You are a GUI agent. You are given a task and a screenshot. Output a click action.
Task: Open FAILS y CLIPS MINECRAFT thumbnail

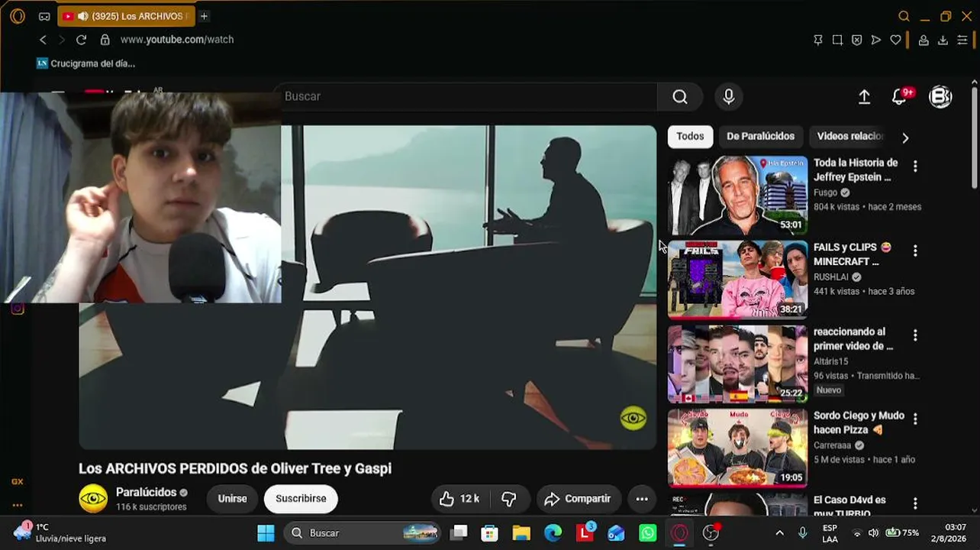tap(737, 280)
